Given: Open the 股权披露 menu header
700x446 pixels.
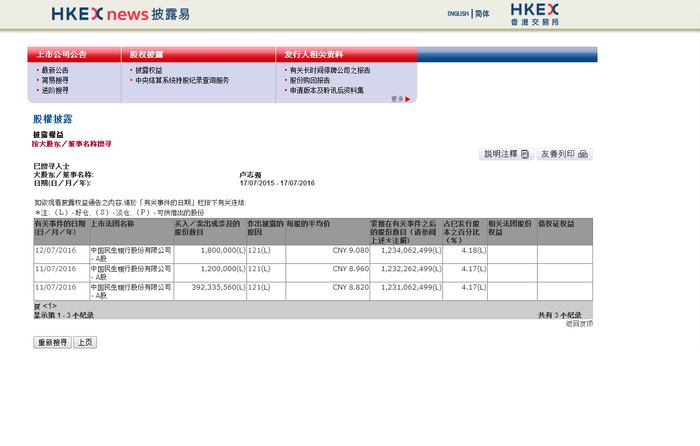Looking at the screenshot, I should (x=146, y=54).
